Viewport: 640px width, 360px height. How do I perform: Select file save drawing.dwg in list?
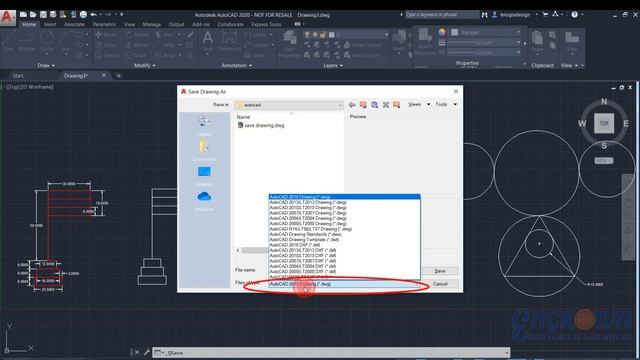(260, 125)
